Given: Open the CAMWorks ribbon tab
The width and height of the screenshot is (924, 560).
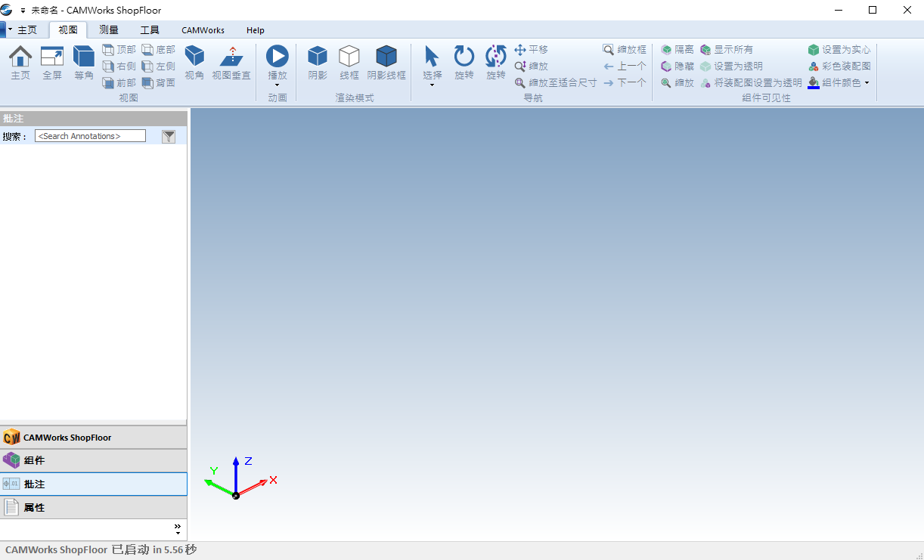Looking at the screenshot, I should (x=203, y=30).
